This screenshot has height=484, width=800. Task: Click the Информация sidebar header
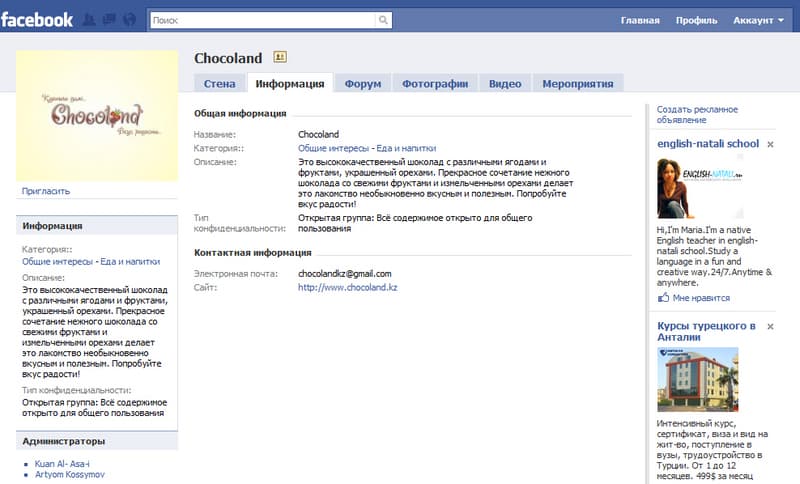(x=97, y=225)
